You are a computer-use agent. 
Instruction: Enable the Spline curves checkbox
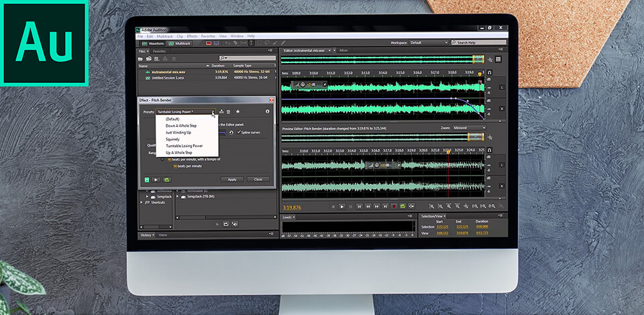tap(239, 132)
